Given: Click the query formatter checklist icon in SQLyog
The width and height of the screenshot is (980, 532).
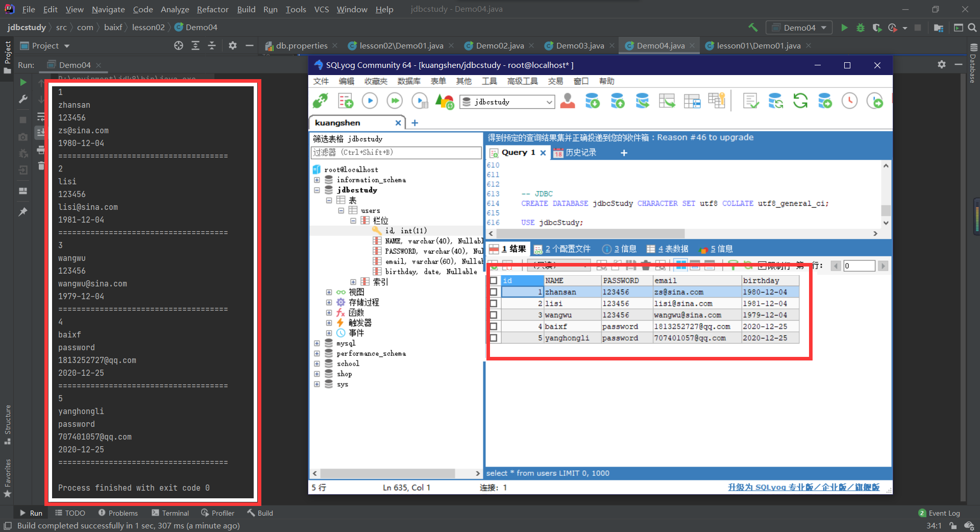Looking at the screenshot, I should 751,101.
